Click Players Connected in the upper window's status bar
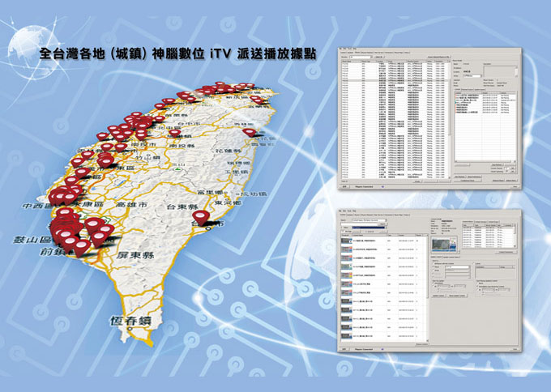This screenshot has height=392, width=551. pyautogui.click(x=364, y=186)
